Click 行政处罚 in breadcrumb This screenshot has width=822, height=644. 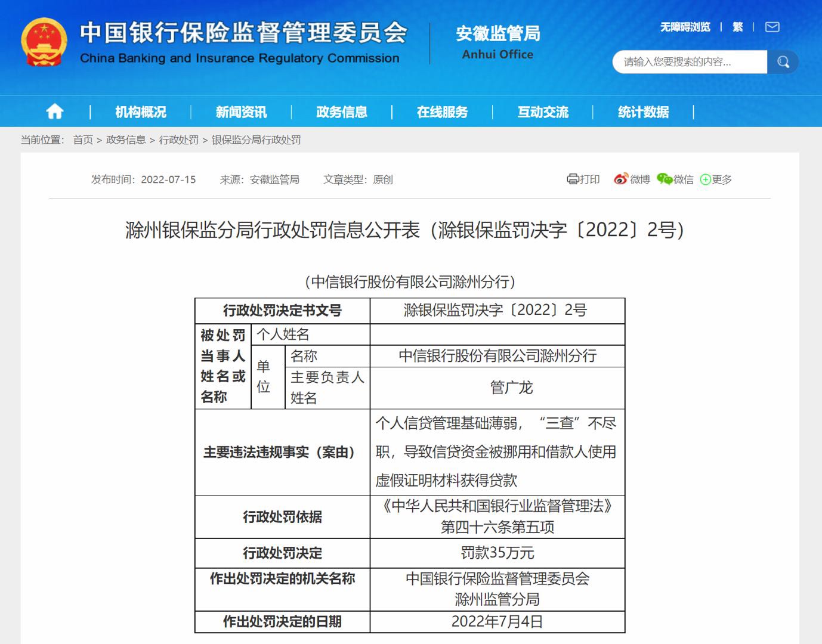178,140
